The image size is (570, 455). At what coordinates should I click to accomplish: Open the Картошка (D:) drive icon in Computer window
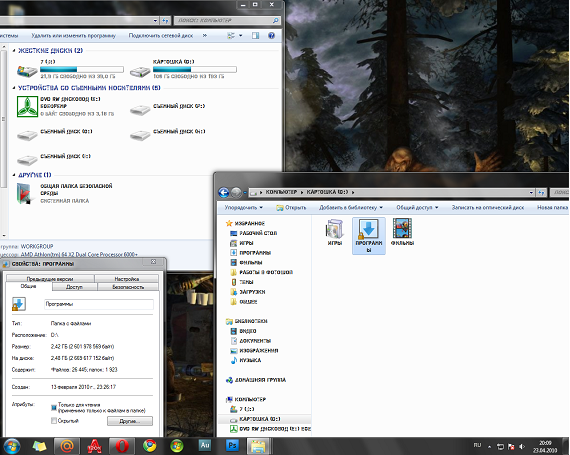(x=140, y=71)
